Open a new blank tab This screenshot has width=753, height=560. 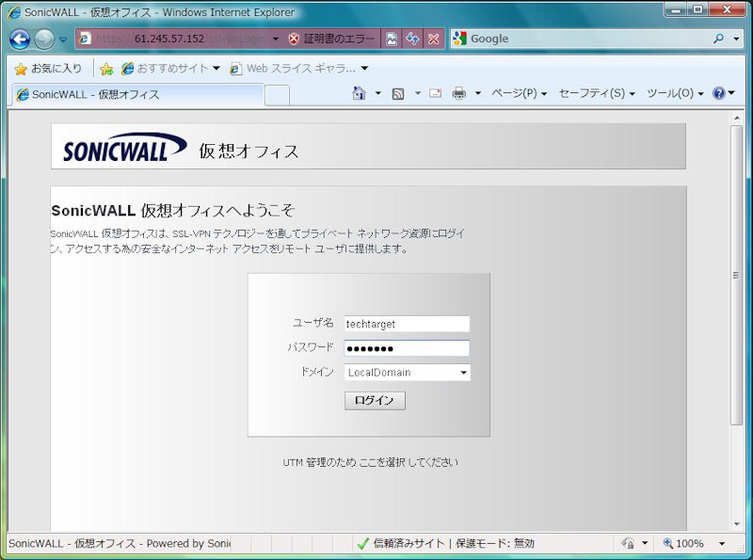277,95
